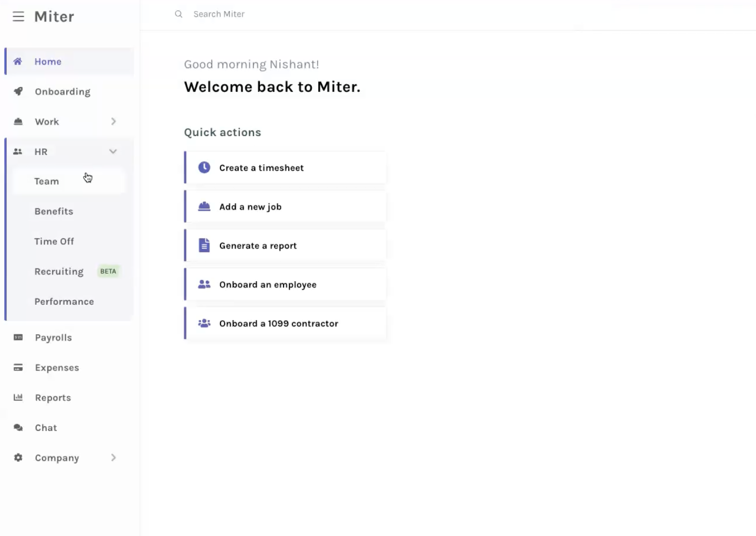This screenshot has height=536, width=756.
Task: Click the hamburger menu icon
Action: pos(18,17)
